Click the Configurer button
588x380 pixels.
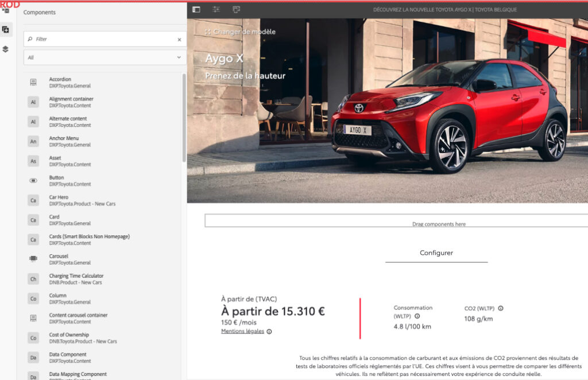(x=436, y=253)
